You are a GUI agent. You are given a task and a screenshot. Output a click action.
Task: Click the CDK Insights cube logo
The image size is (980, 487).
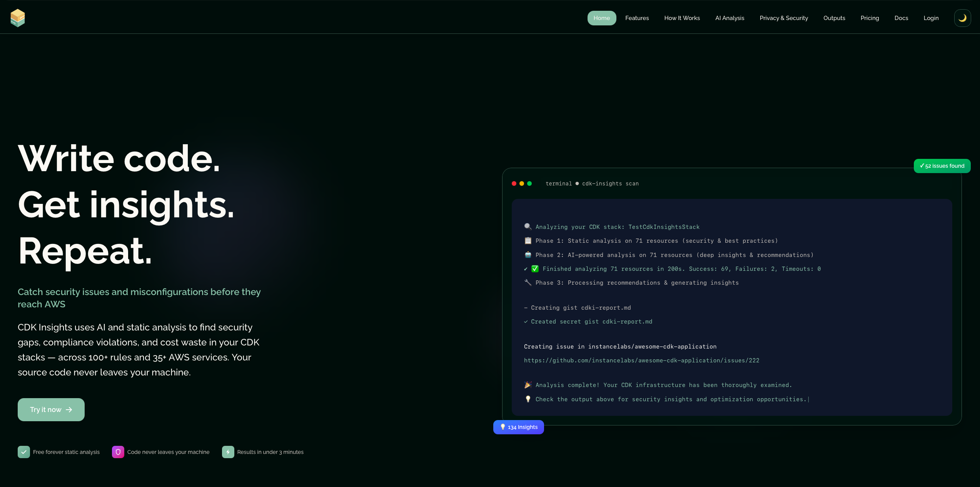tap(18, 18)
